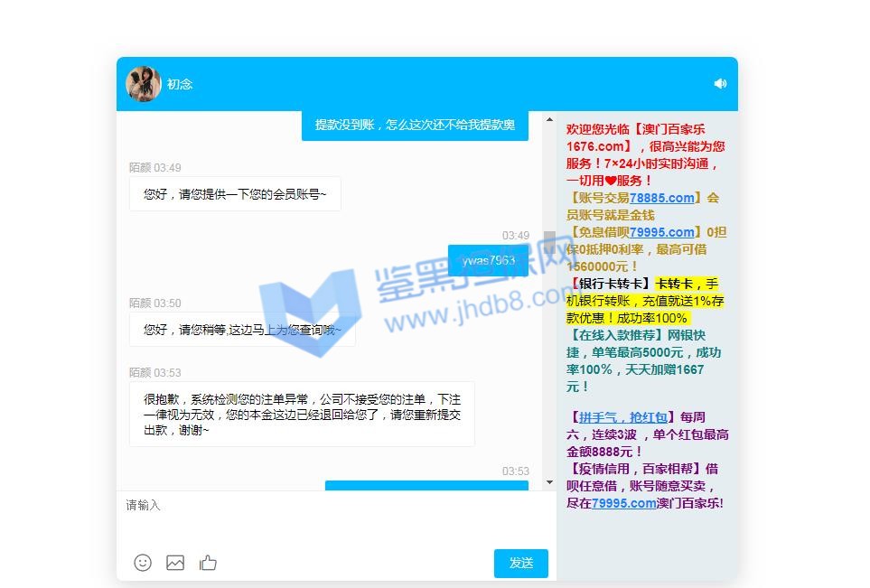Click the image upload icon

175,563
